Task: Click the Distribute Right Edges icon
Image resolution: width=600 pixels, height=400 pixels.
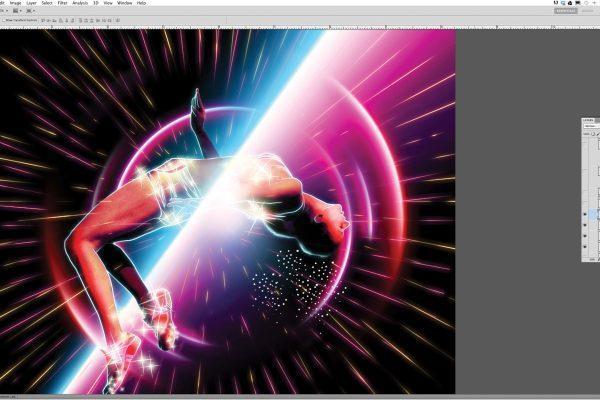Action: click(x=109, y=20)
